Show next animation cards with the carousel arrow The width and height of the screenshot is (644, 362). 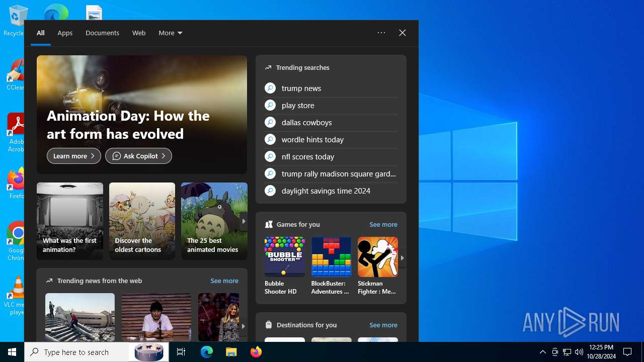(x=244, y=221)
